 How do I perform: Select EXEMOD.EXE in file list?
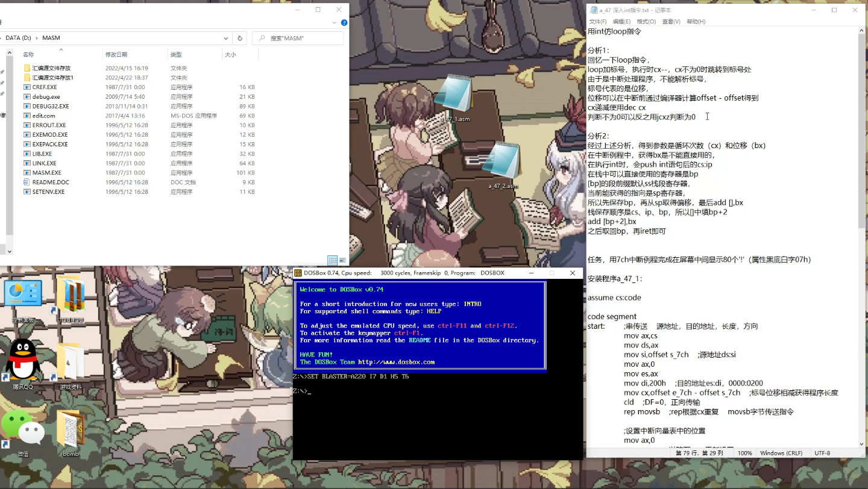[139, 135]
